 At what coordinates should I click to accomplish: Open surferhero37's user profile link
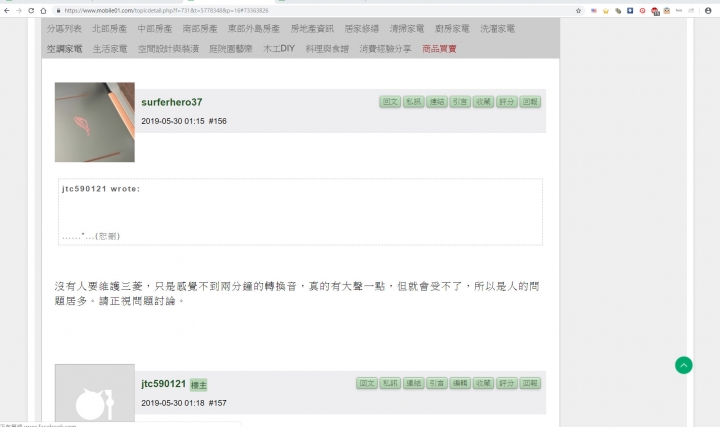(172, 102)
